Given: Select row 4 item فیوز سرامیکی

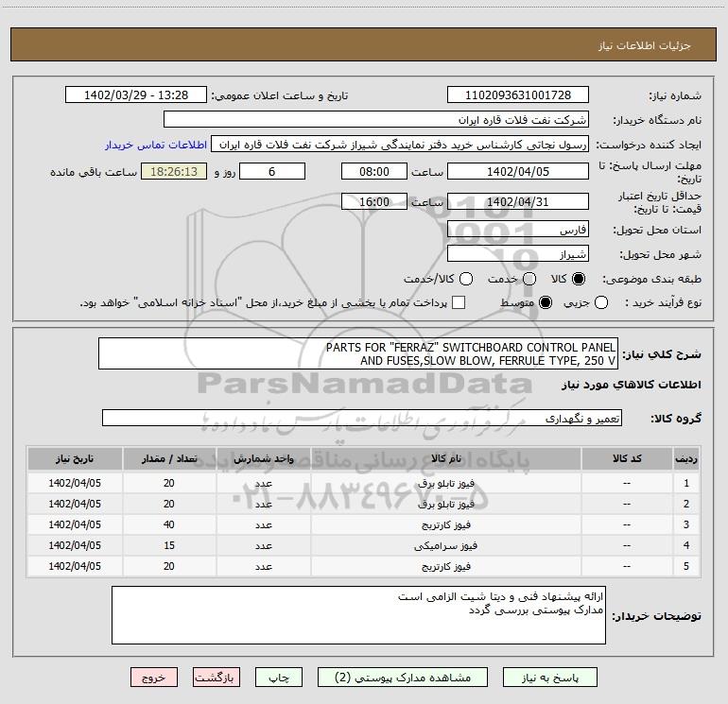Looking at the screenshot, I should tap(445, 546).
